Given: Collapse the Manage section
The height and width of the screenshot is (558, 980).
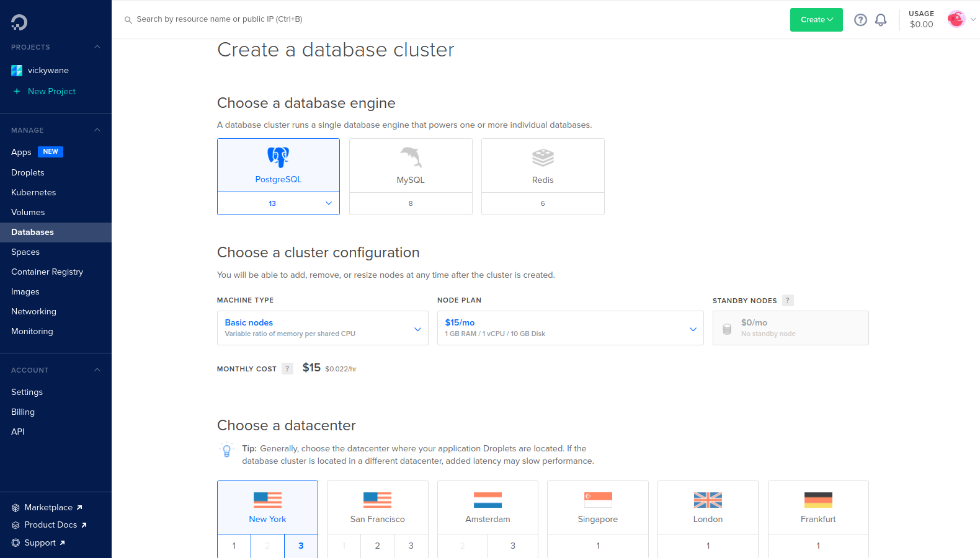Looking at the screenshot, I should tap(97, 130).
